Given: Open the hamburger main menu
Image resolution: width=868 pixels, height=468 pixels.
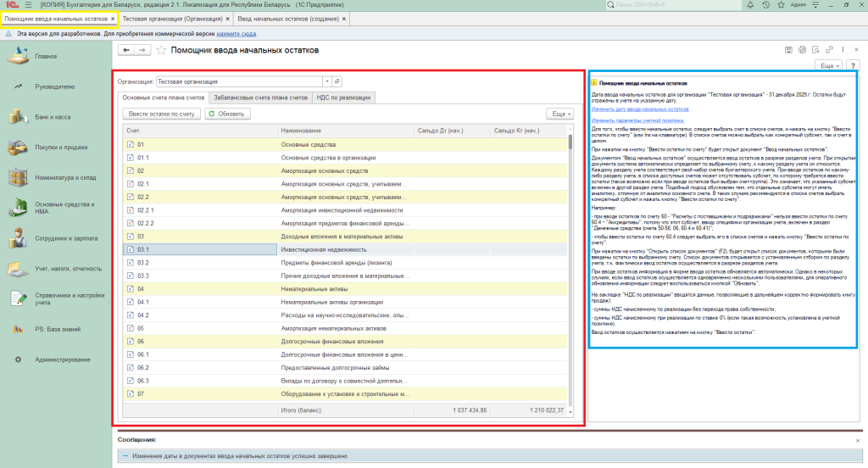Looking at the screenshot, I should (28, 5).
